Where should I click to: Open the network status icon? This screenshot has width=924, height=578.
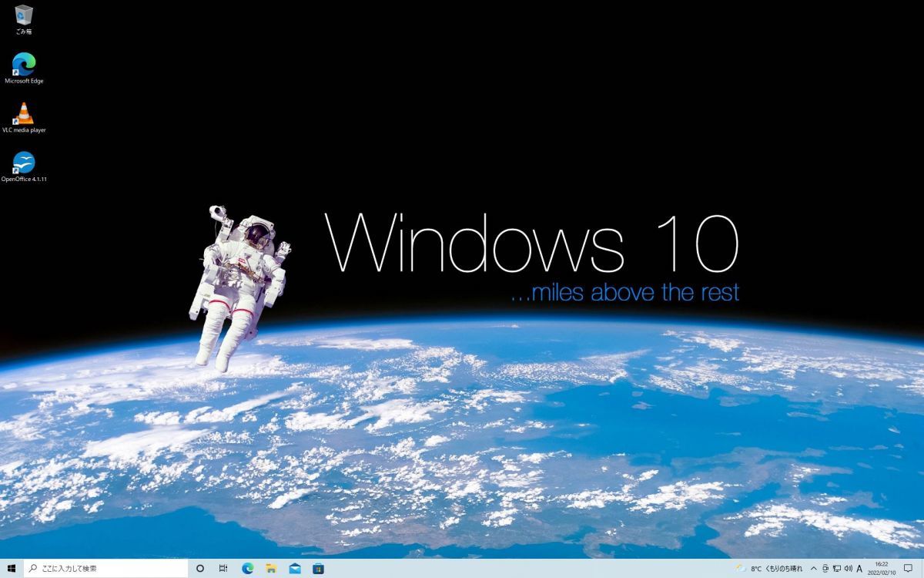coord(836,569)
